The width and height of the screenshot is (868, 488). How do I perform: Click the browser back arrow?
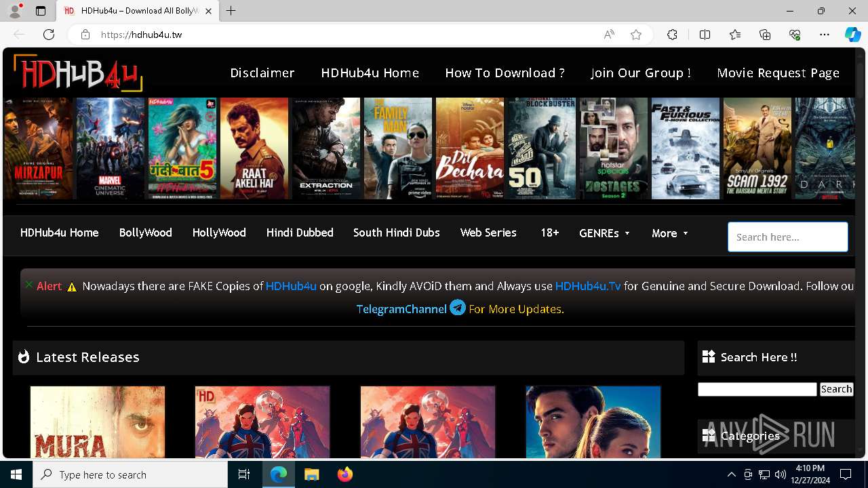point(19,35)
